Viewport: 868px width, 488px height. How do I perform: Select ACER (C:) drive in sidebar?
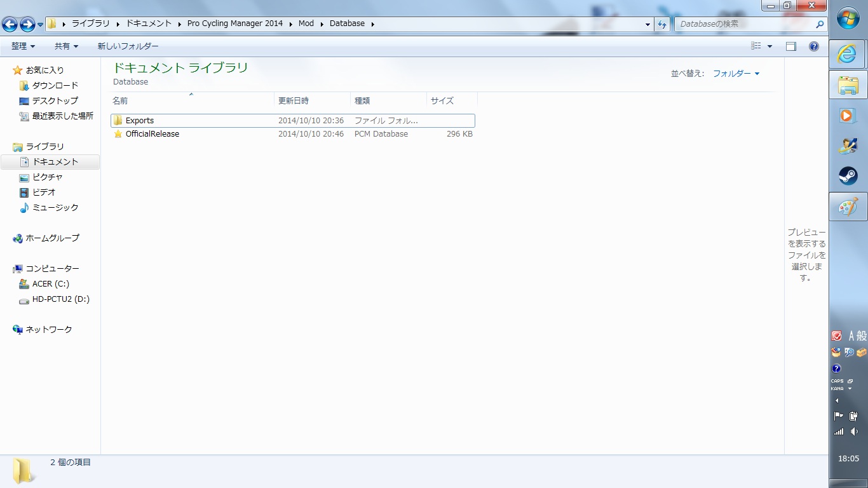coord(50,284)
